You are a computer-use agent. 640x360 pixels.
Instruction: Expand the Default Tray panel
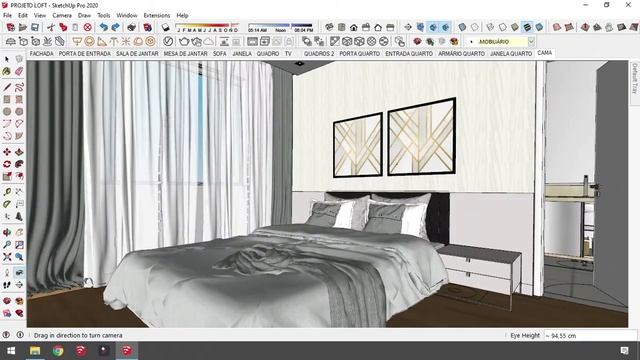pyautogui.click(x=635, y=78)
